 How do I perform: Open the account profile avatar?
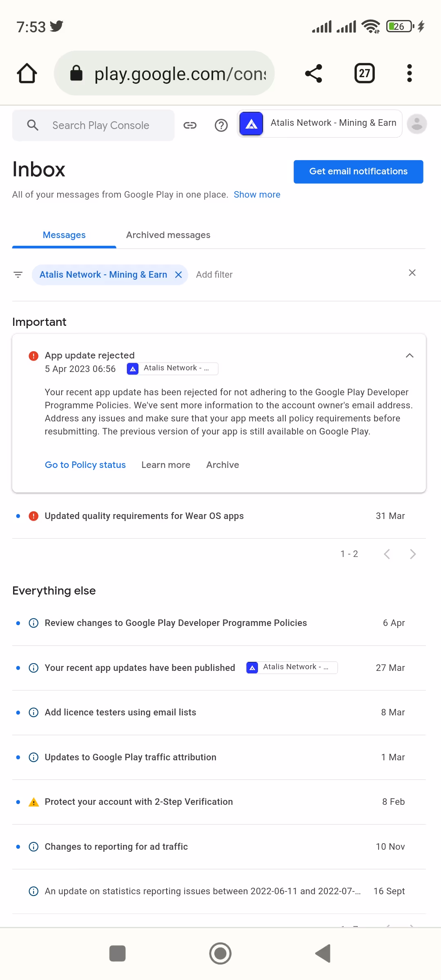point(417,124)
